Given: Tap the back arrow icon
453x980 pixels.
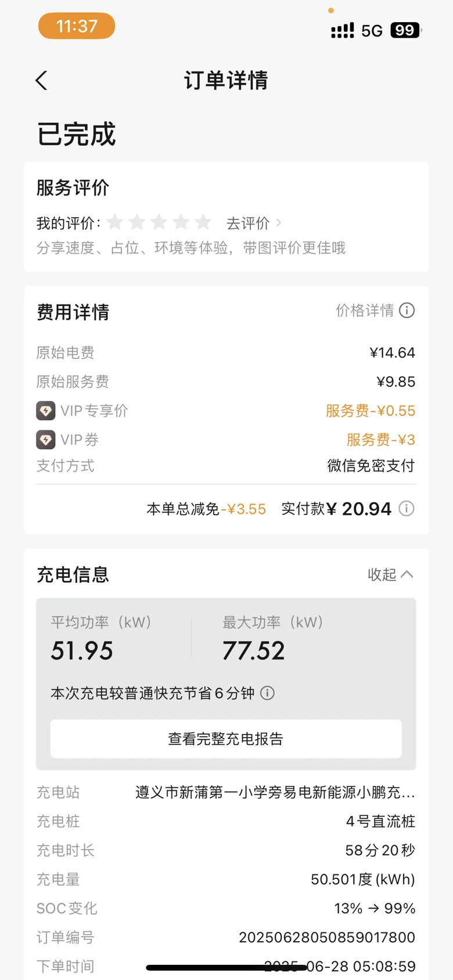Looking at the screenshot, I should [41, 81].
